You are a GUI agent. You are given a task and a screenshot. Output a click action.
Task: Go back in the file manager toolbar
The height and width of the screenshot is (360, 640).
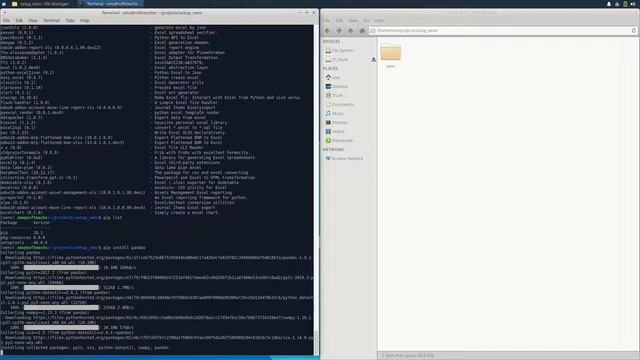pos(327,31)
